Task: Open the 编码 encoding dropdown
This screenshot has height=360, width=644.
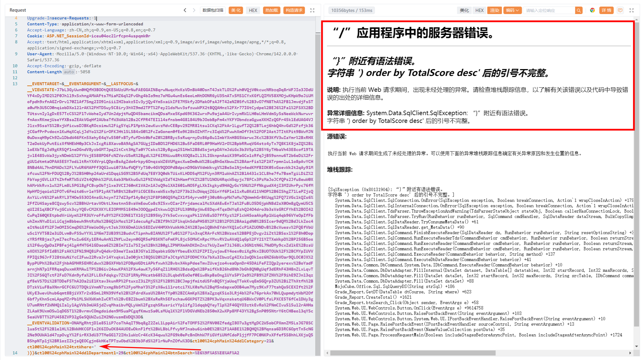Action: click(x=512, y=10)
